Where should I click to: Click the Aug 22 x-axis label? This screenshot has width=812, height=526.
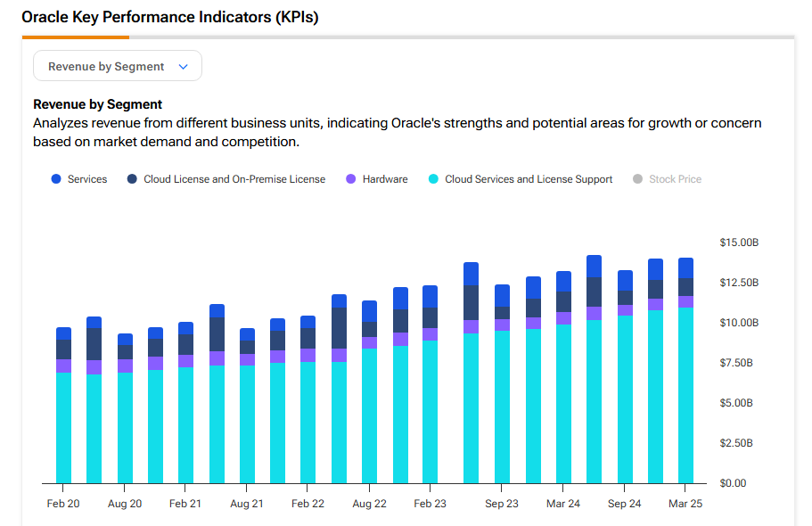[x=369, y=504]
